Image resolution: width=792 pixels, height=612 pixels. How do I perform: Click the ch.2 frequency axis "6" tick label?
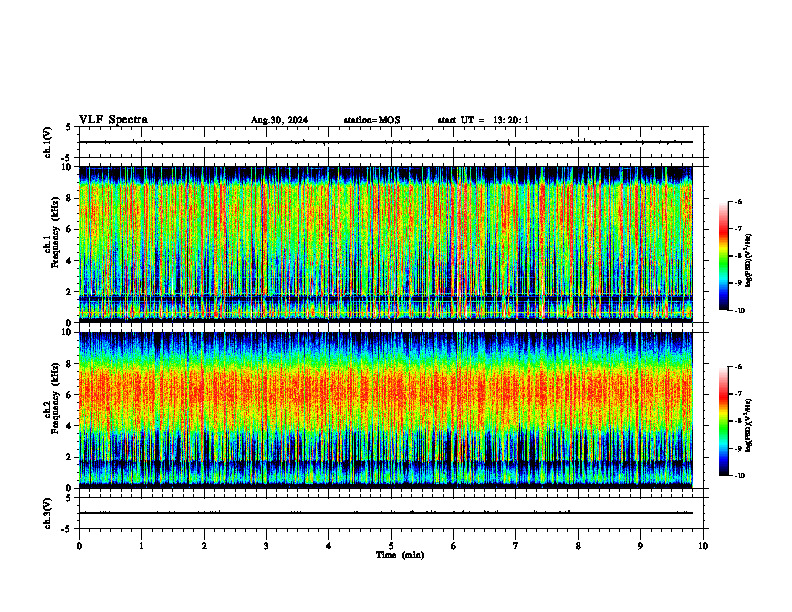(x=70, y=395)
